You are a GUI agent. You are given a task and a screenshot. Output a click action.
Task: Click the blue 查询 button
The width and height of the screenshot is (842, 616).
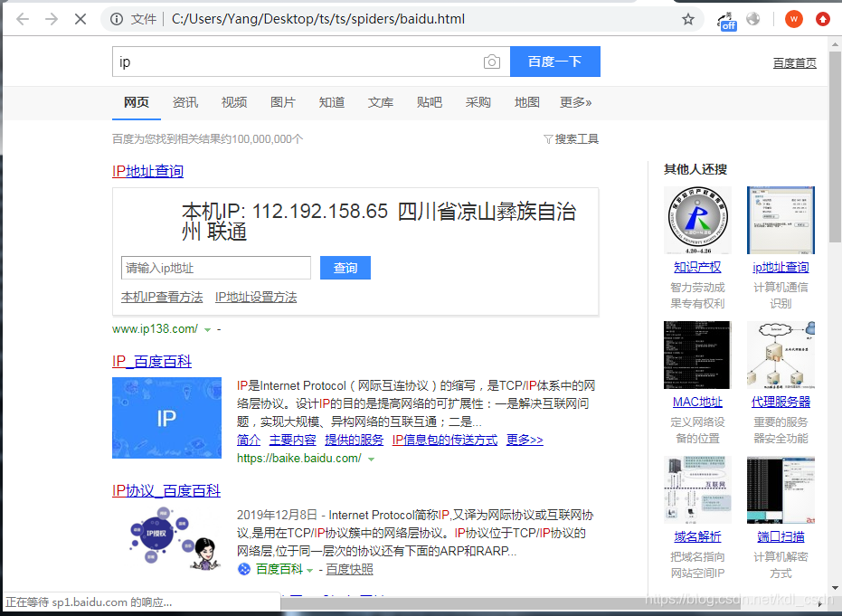point(345,268)
